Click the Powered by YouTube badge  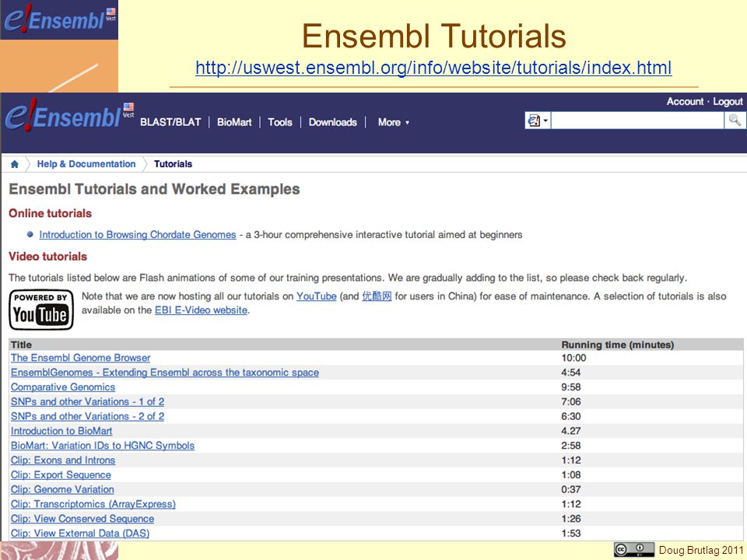point(41,310)
